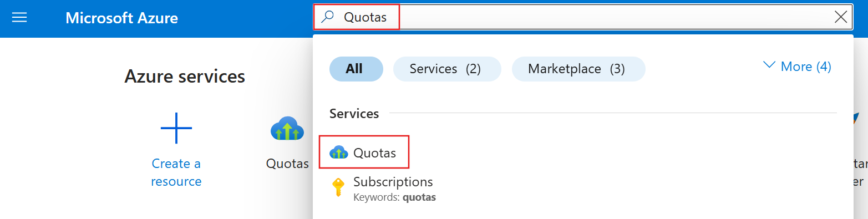Open the hamburger portal menu
The image size is (868, 219).
click(19, 18)
